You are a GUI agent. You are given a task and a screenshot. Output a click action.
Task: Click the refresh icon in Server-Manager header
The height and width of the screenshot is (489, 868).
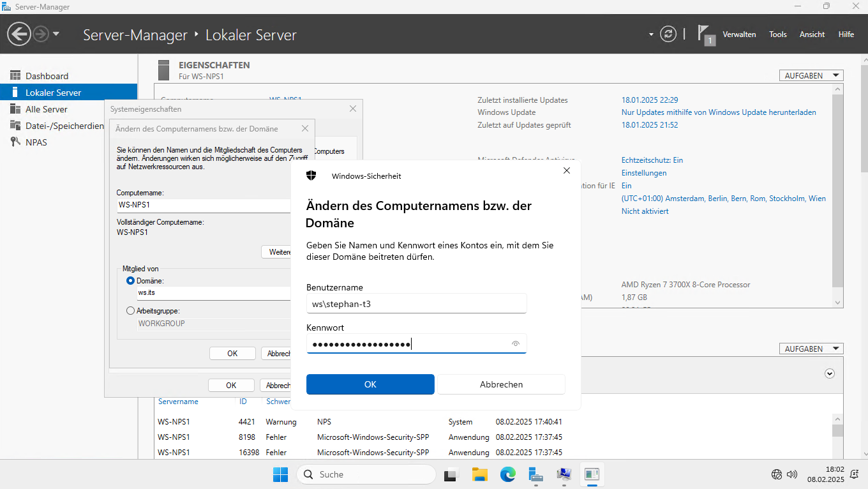(668, 34)
